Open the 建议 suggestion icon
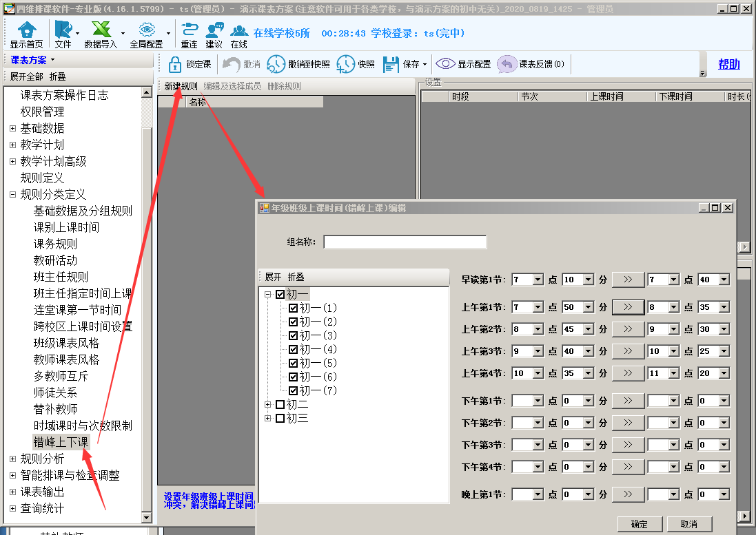 [214, 30]
